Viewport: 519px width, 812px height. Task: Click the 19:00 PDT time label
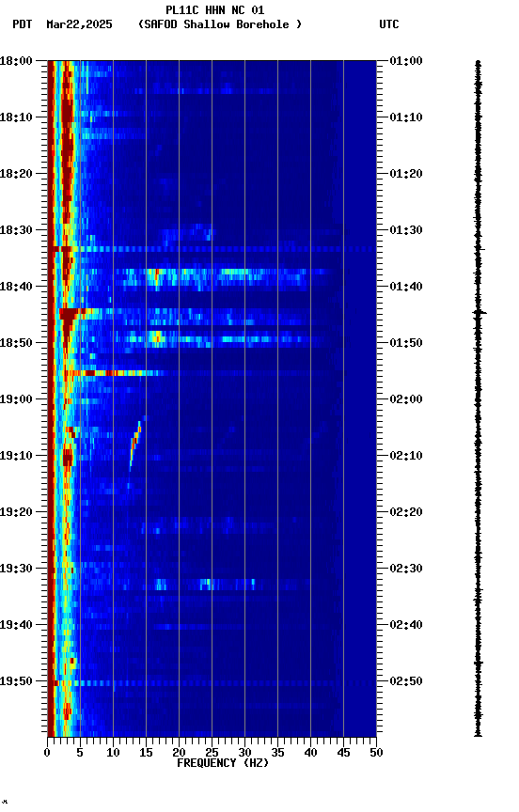17,399
